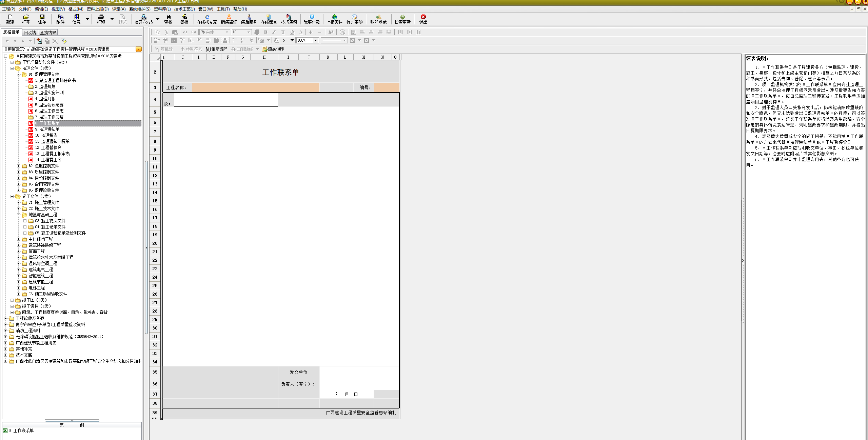Viewport: 868px width, 440px height.
Task: Click the 填表说明 fill instructions button
Action: 273,49
